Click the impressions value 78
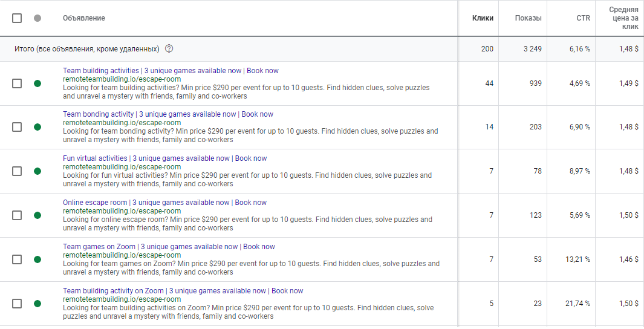This screenshot has height=329, width=644. pyautogui.click(x=538, y=171)
